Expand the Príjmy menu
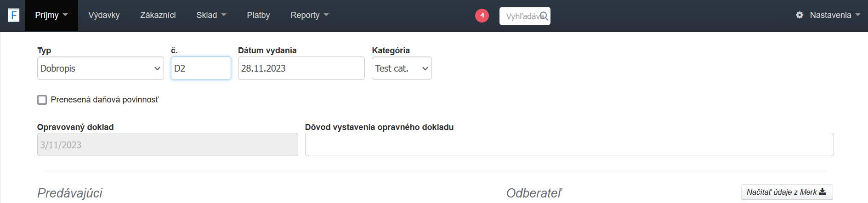Screen dimensions: 868x203 pyautogui.click(x=51, y=15)
